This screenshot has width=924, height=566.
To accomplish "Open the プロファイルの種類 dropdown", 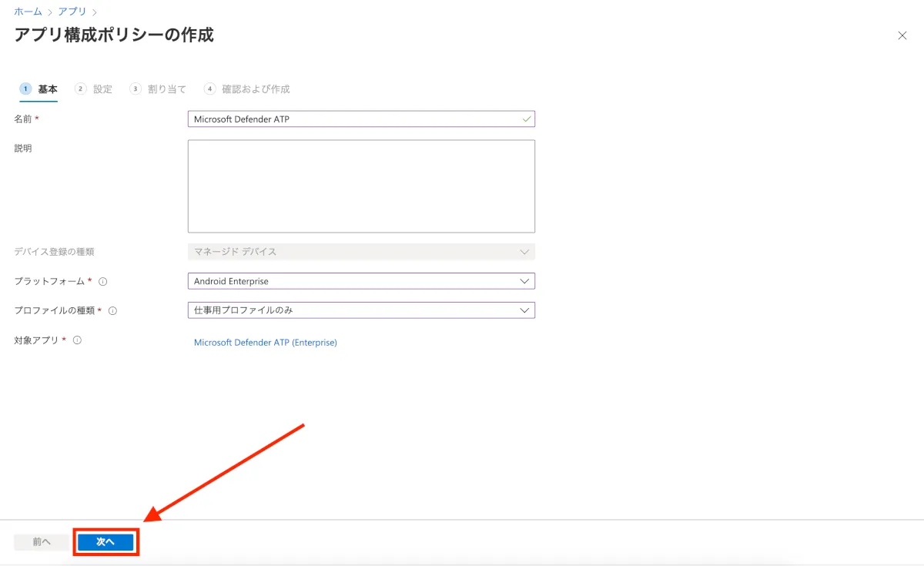I will pyautogui.click(x=361, y=310).
